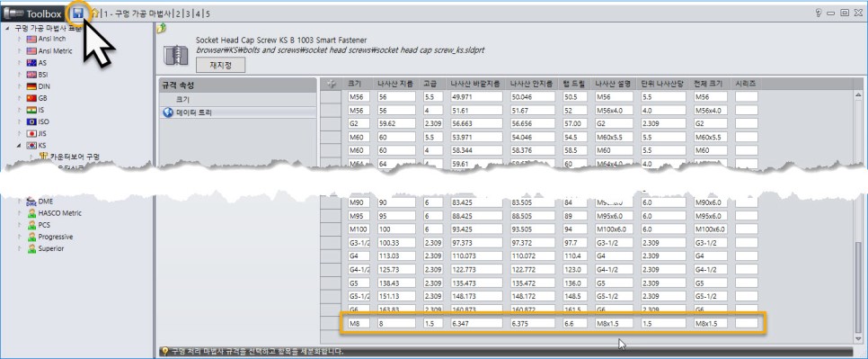Viewport: 868px width, 359px height.
Task: Click the IS Indian flag icon
Action: (31, 110)
